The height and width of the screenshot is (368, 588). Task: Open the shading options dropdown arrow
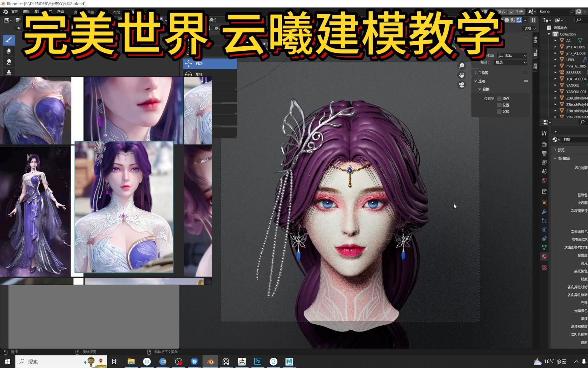[x=525, y=20]
